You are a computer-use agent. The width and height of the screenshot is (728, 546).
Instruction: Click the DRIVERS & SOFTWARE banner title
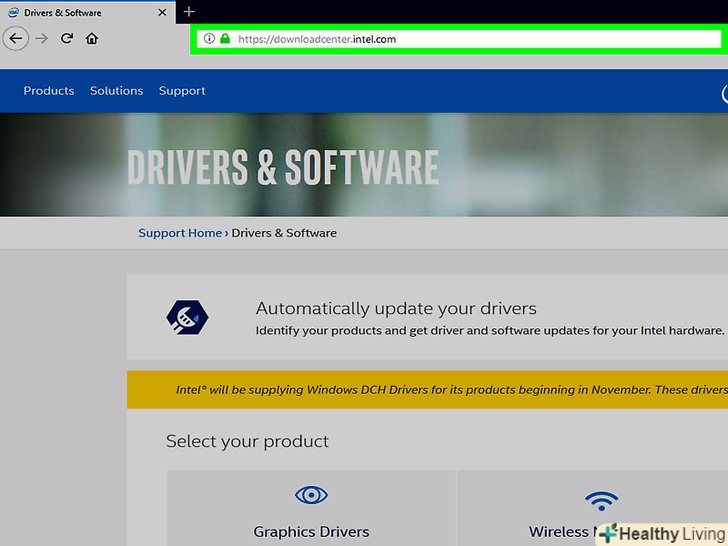283,167
